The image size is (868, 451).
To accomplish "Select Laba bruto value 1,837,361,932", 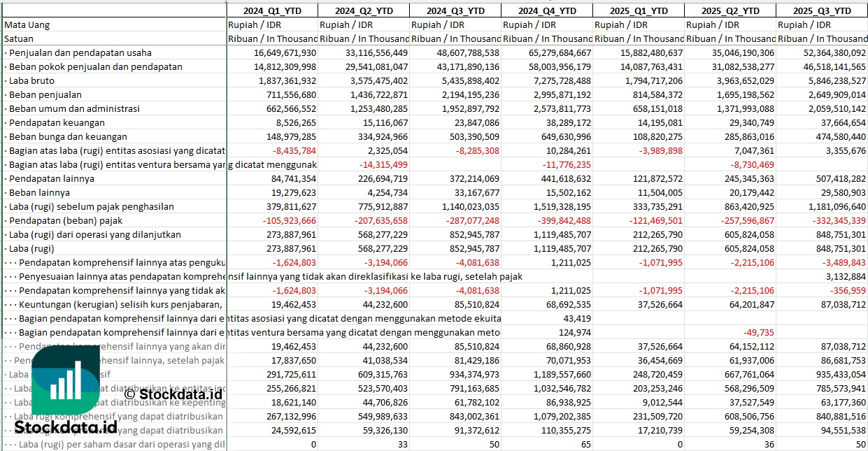I will point(287,80).
